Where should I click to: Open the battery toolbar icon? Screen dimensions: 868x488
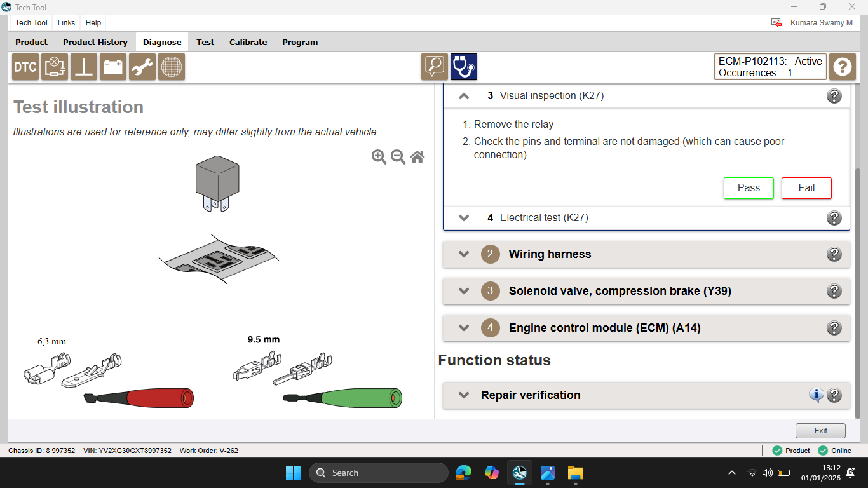pyautogui.click(x=113, y=67)
